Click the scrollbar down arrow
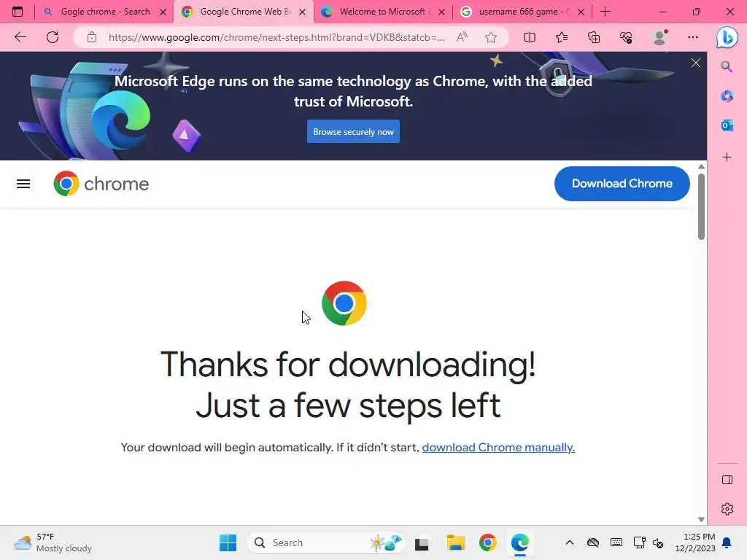747x560 pixels. click(x=701, y=519)
